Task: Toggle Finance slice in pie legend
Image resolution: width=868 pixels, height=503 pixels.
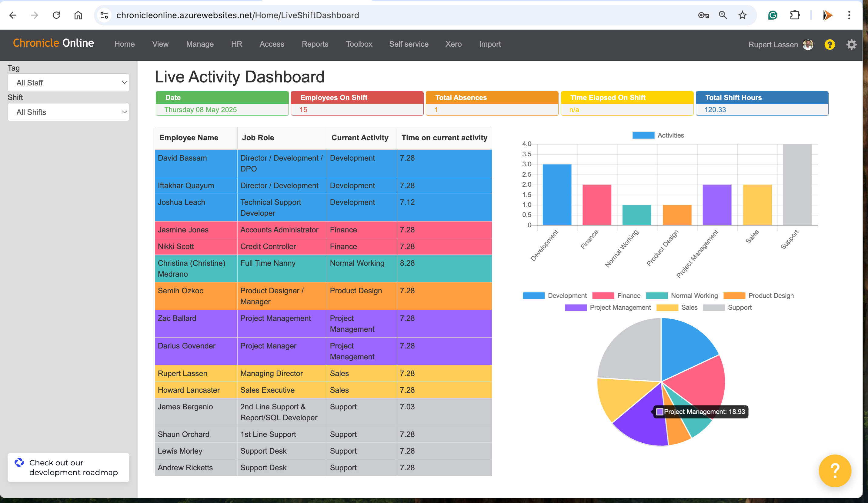Action: pyautogui.click(x=616, y=295)
